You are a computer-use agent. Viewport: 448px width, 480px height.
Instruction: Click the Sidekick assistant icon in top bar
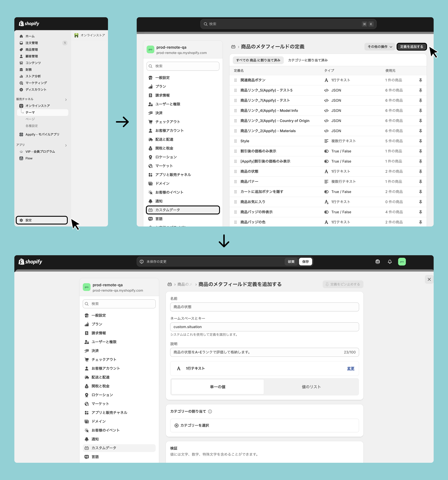point(377,262)
